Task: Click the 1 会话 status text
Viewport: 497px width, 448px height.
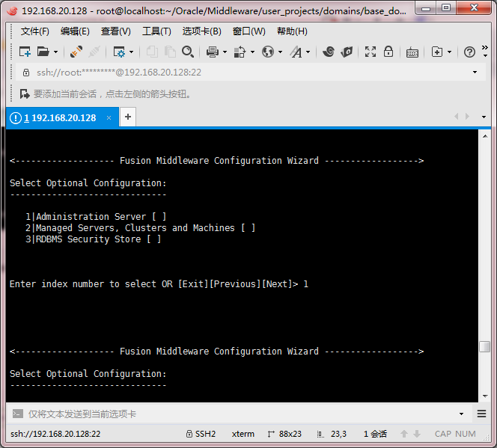Action: coord(375,434)
